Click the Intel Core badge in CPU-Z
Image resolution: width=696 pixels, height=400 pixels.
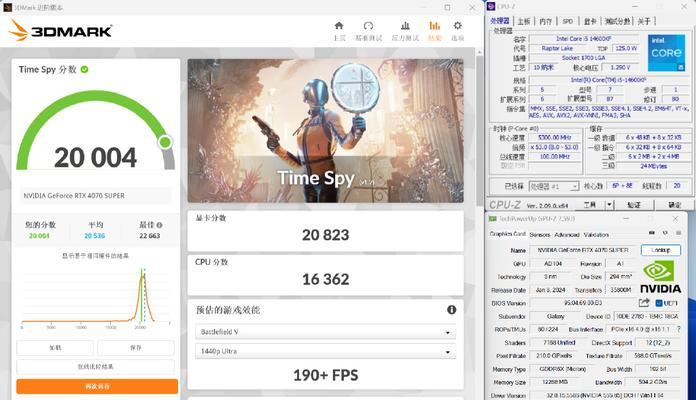[x=666, y=53]
